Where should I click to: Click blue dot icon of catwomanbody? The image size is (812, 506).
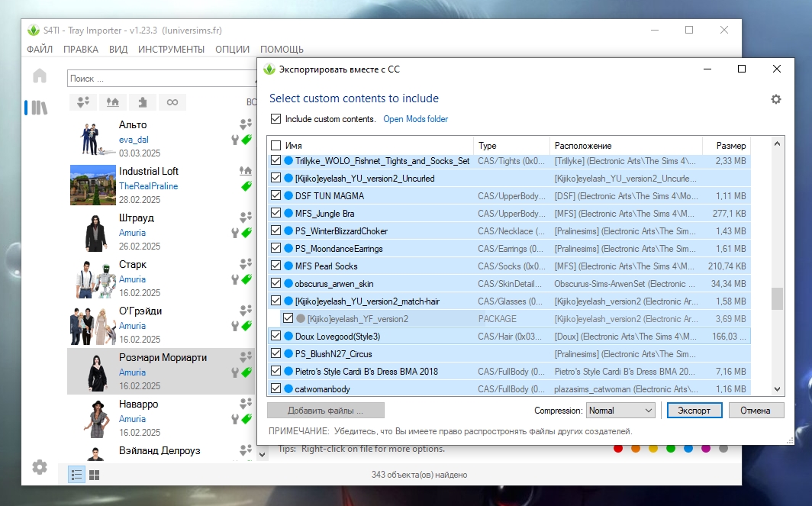click(289, 388)
